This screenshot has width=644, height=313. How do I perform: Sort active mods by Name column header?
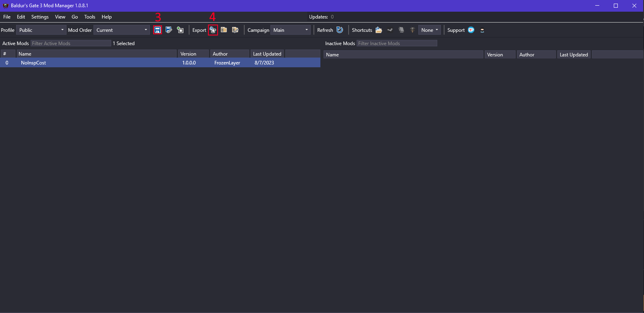click(97, 54)
